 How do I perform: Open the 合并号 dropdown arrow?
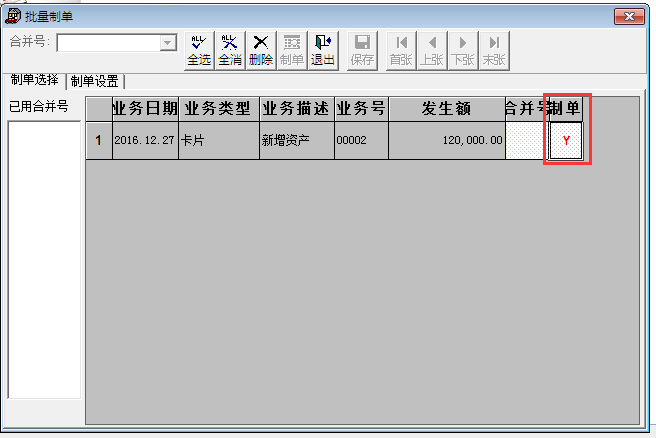[x=168, y=43]
